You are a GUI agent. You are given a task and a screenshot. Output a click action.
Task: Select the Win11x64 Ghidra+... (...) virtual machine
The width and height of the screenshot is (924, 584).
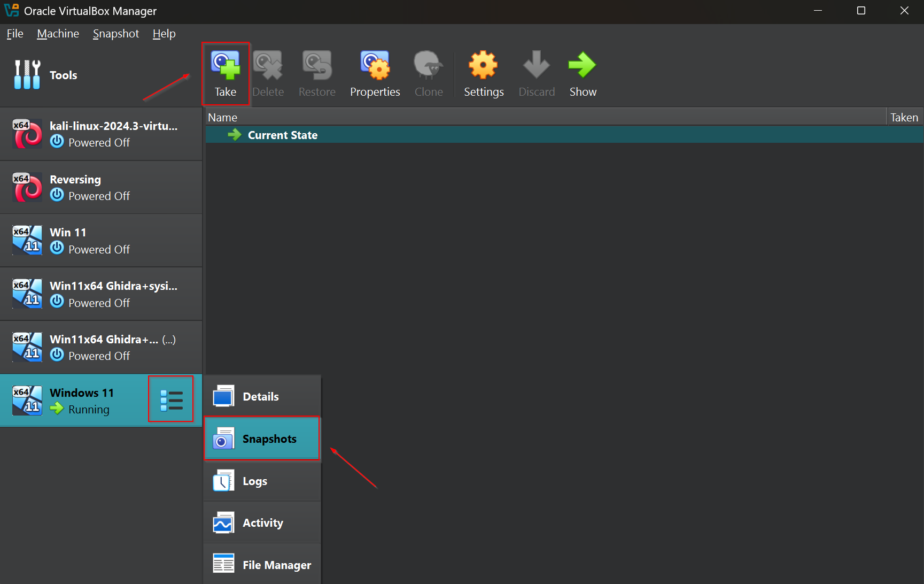click(x=101, y=347)
